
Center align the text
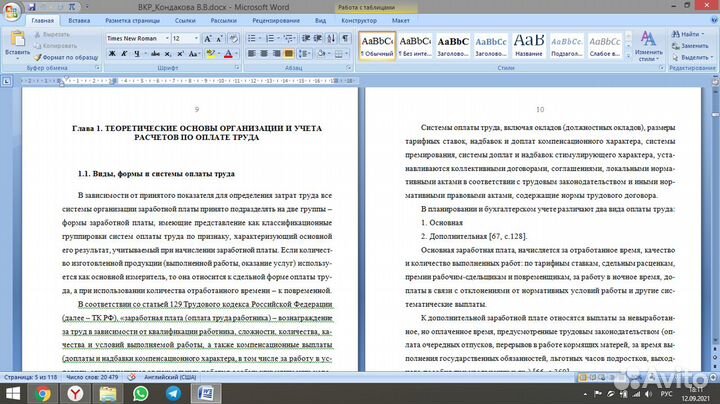coord(264,54)
